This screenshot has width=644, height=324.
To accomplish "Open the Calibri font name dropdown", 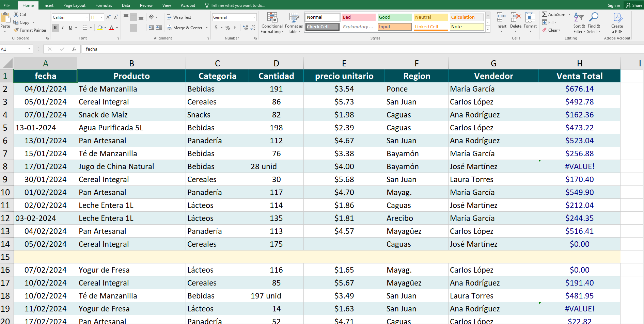I will point(87,17).
